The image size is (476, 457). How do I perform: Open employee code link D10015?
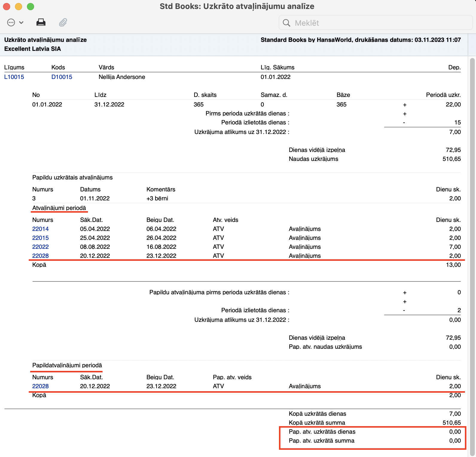(x=62, y=77)
